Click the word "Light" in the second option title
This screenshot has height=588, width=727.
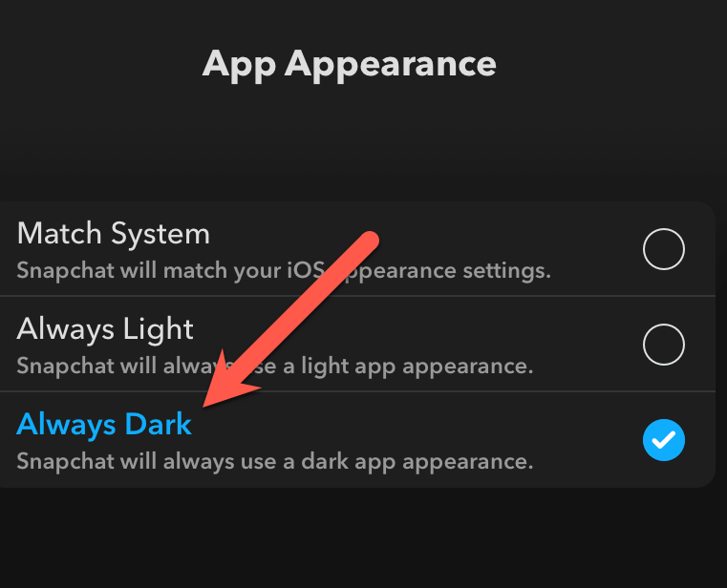(x=158, y=329)
